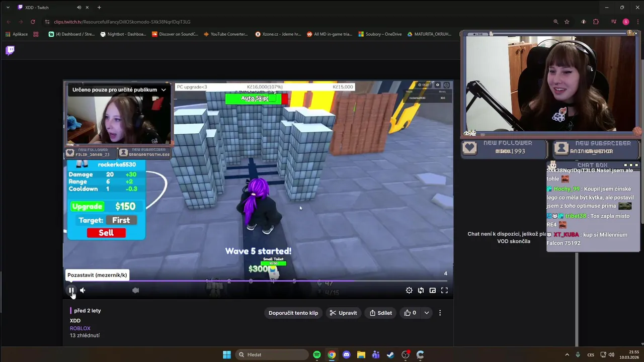The width and height of the screenshot is (644, 362).
Task: Click the taskbar microphone indicator
Action: coord(578,354)
